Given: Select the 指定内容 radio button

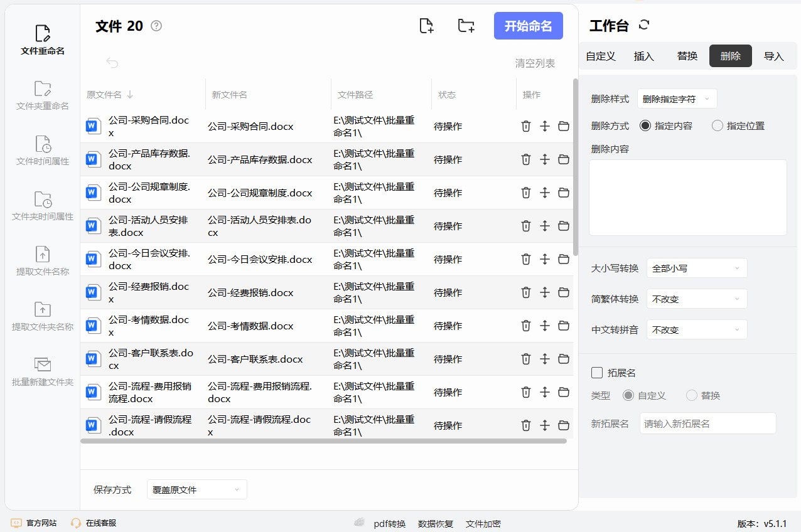Looking at the screenshot, I should pos(645,126).
